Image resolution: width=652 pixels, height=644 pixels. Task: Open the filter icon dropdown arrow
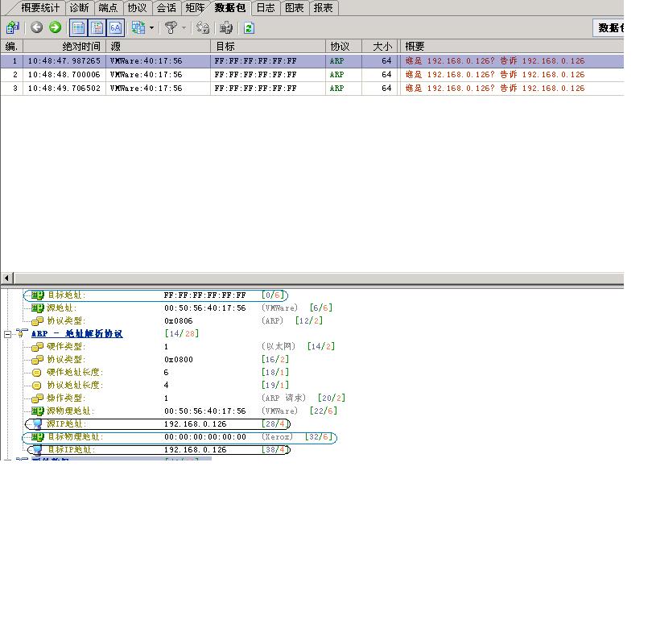[x=184, y=27]
